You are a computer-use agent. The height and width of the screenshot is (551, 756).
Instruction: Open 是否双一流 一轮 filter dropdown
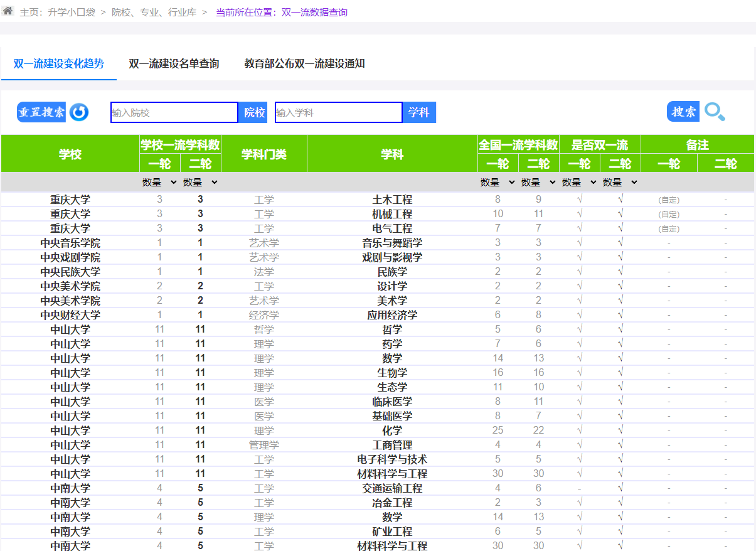(x=580, y=183)
